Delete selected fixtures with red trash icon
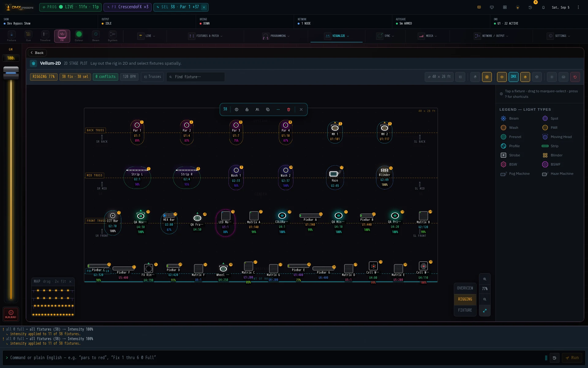Viewport: 588px width, 368px height. point(288,109)
